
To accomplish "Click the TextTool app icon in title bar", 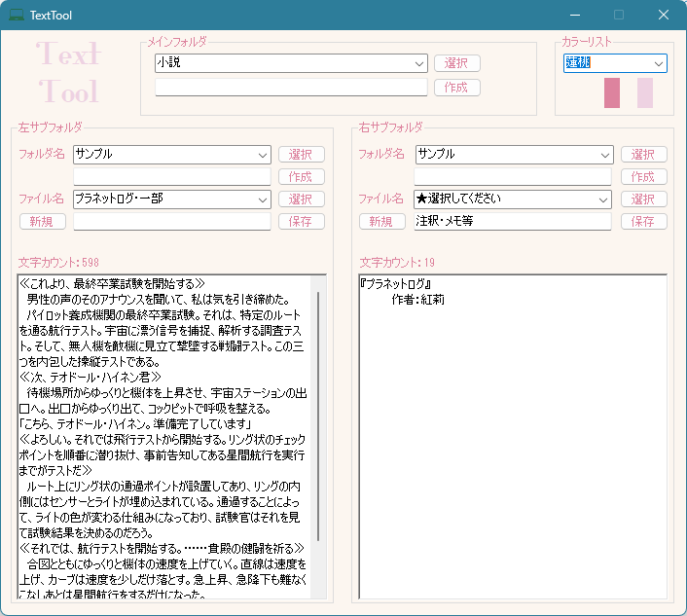I will click(17, 16).
